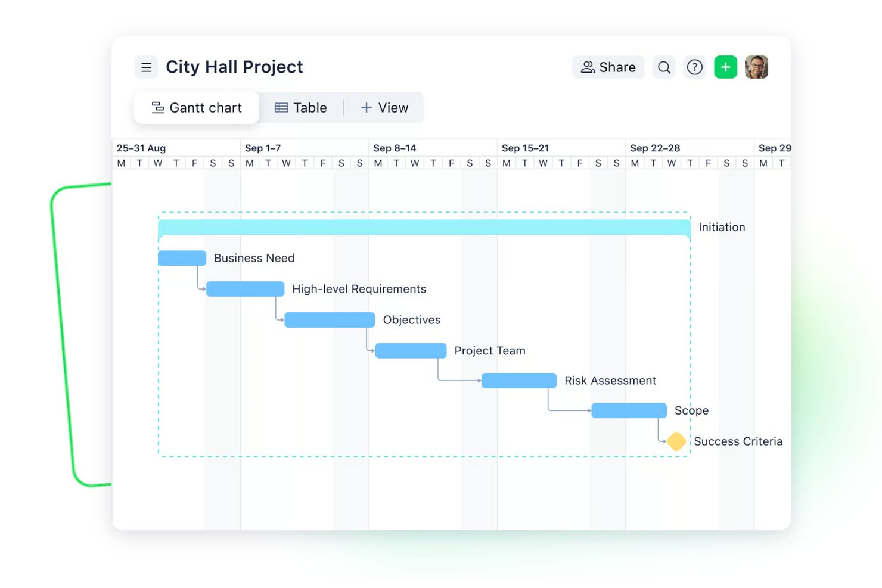Open the hamburger menu beside City Hall Project
This screenshot has width=882, height=588.
point(146,67)
